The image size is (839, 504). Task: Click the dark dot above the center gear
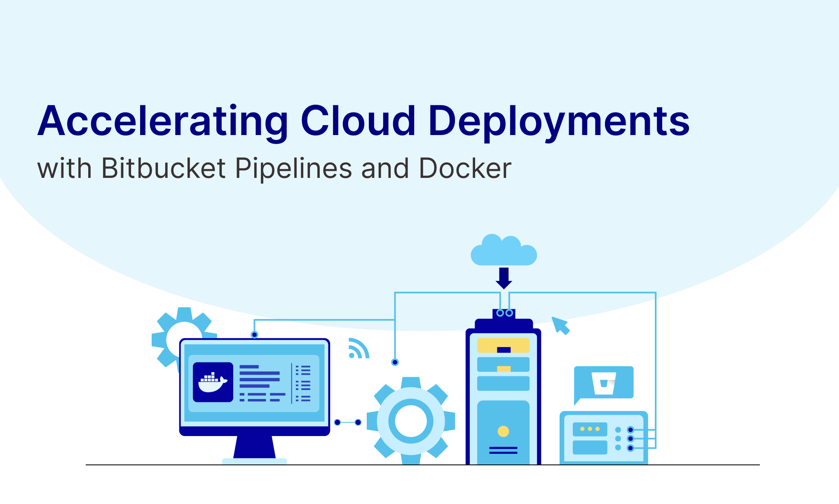click(395, 362)
